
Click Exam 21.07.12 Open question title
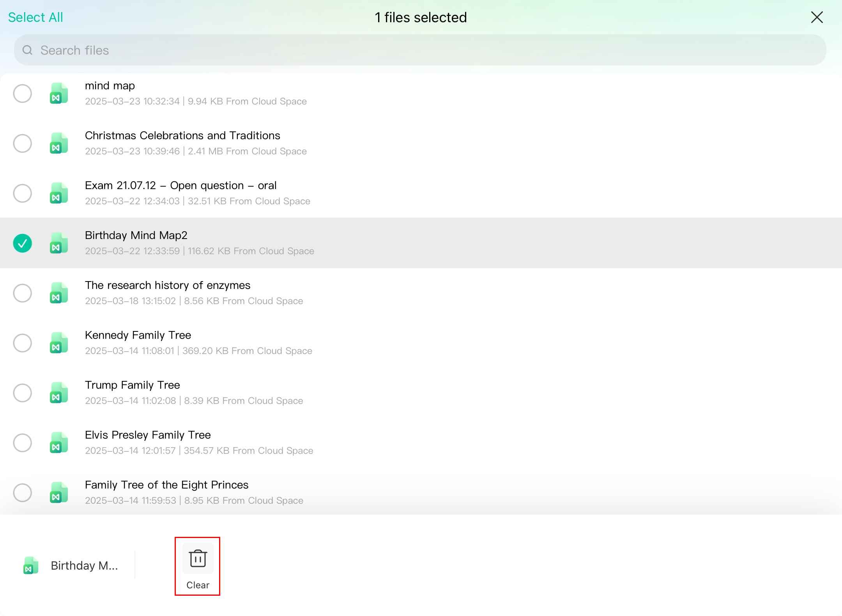pos(180,186)
